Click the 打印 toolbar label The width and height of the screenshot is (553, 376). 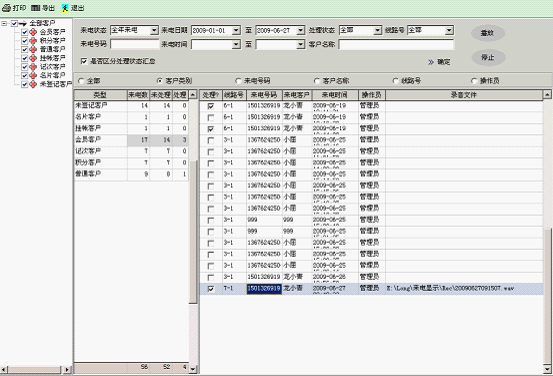(19, 8)
